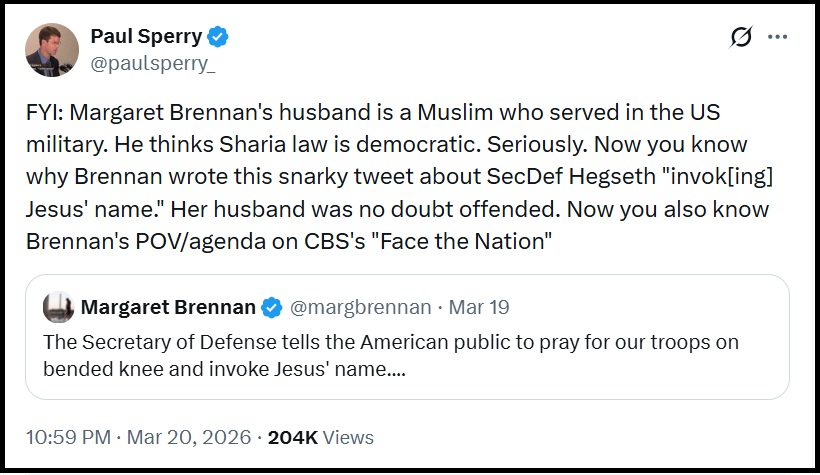
Task: Click the 10:59 PM time
Action: coord(65,437)
